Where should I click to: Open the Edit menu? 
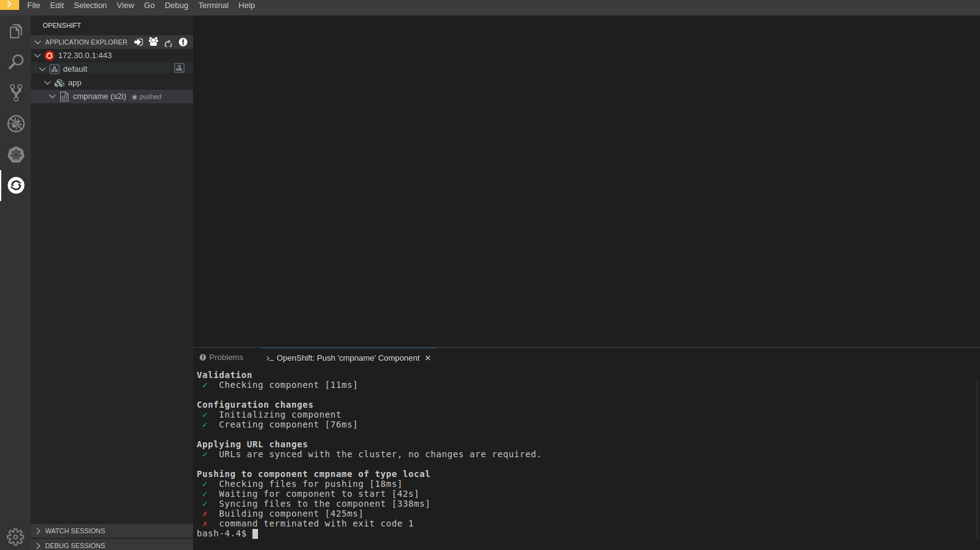coord(57,5)
